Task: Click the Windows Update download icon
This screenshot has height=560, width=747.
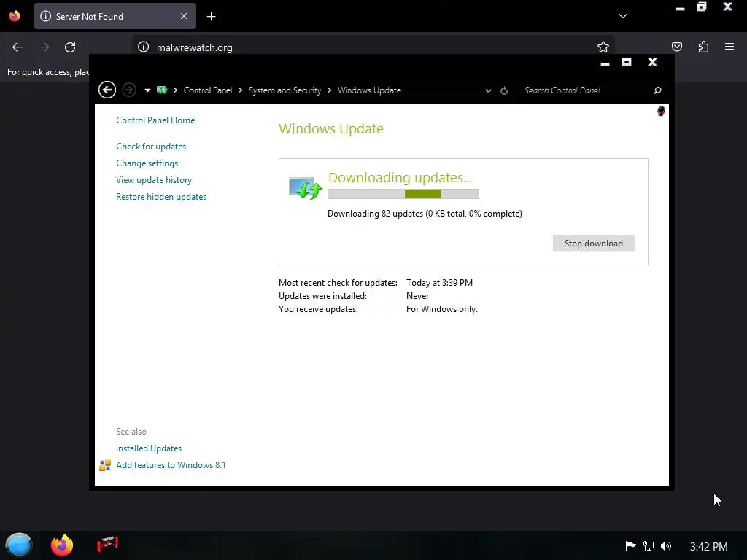Action: (306, 187)
